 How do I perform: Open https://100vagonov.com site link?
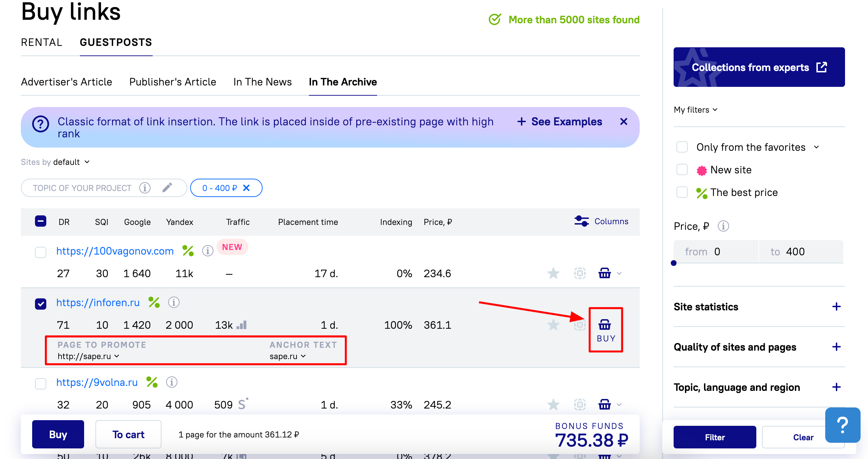115,251
